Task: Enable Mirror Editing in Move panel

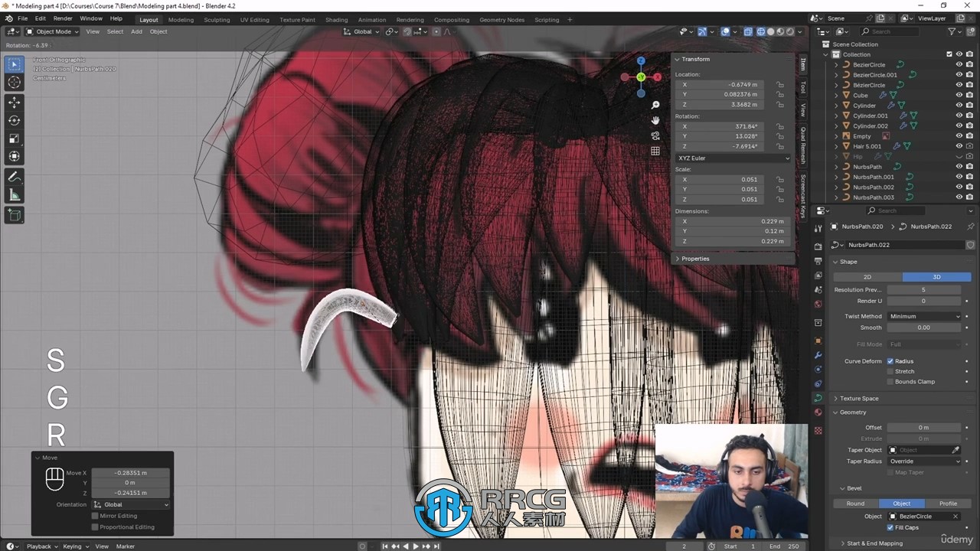Action: tap(95, 516)
